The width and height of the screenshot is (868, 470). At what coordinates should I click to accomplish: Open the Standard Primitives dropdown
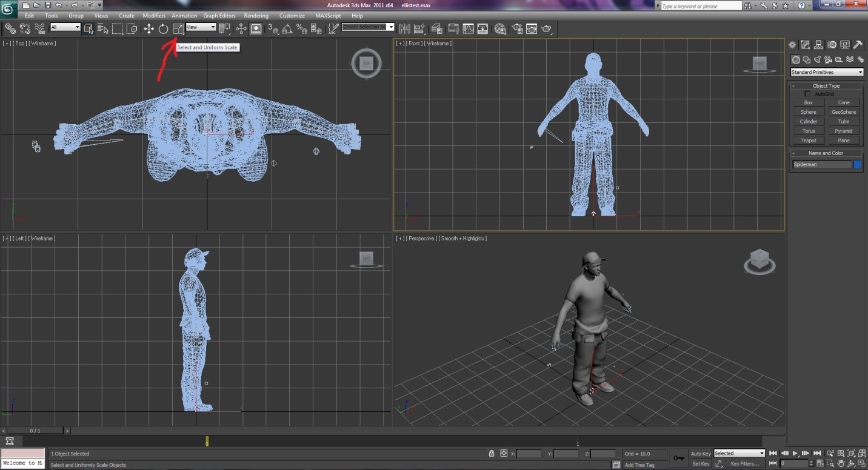827,72
